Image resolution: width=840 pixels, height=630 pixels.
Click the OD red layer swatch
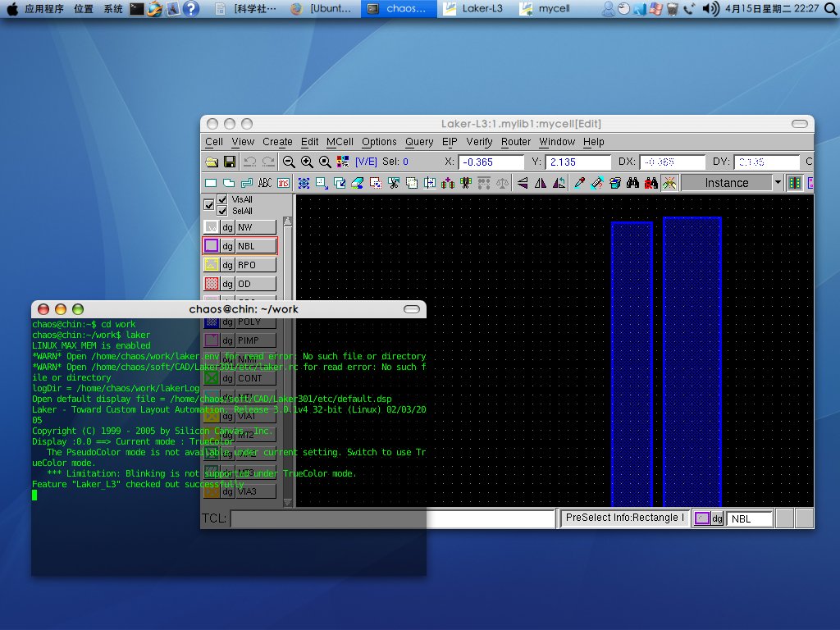[x=212, y=284]
